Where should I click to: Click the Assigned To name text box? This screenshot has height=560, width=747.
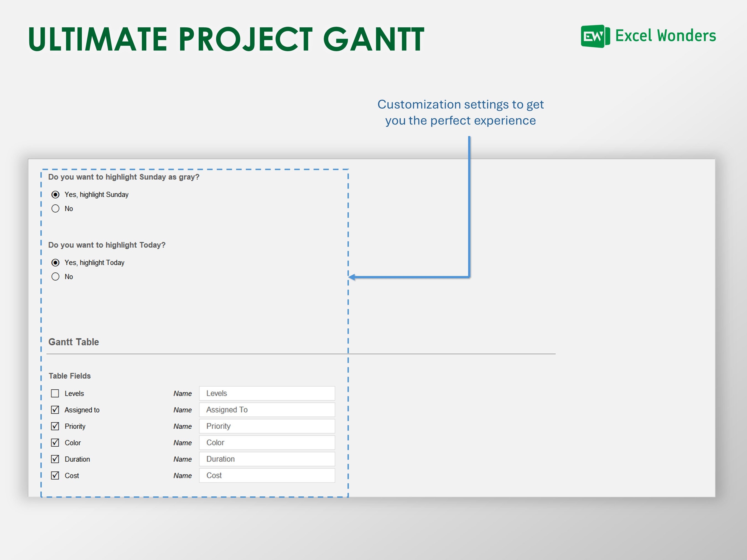266,410
